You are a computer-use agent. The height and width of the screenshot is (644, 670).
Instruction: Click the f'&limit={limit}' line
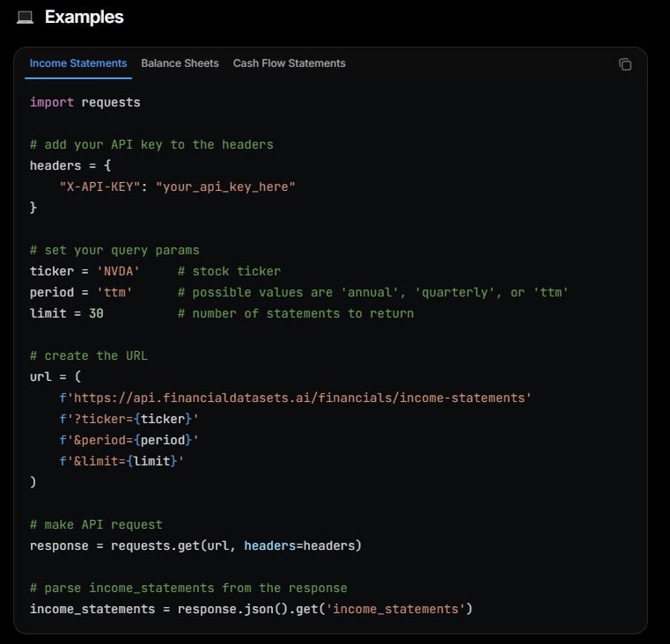point(121,461)
